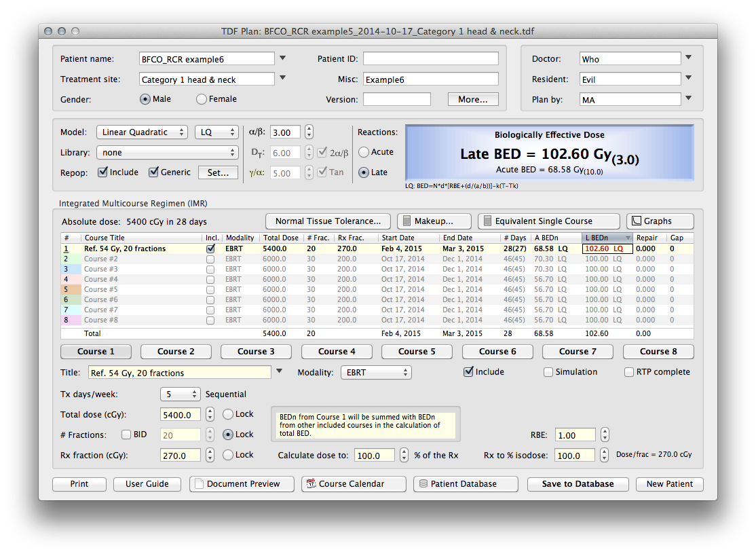
Task: Switch to Course 5 tab
Action: click(x=417, y=352)
